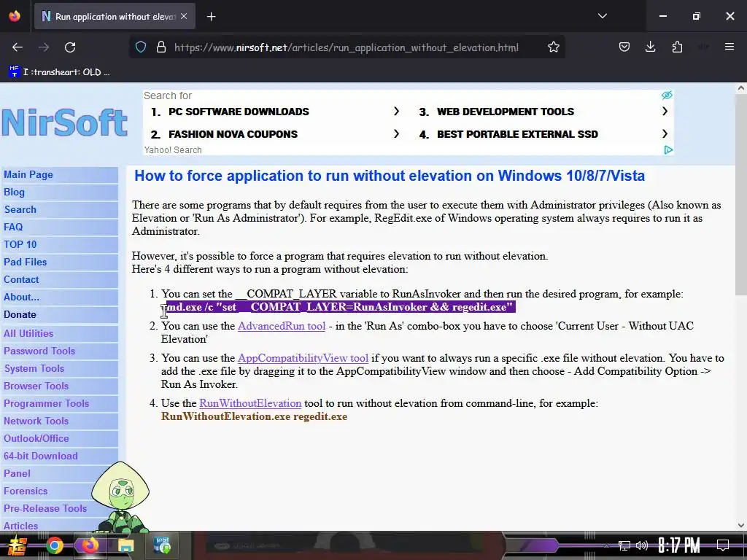Viewport: 747px width, 560px height.
Task: Open System Tools in sidebar
Action: (34, 368)
